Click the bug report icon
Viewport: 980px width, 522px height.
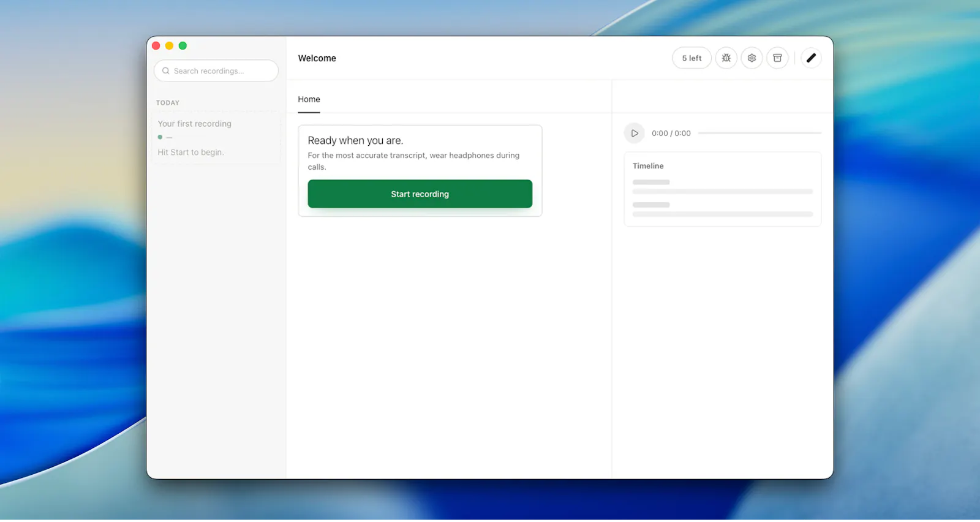tap(726, 58)
